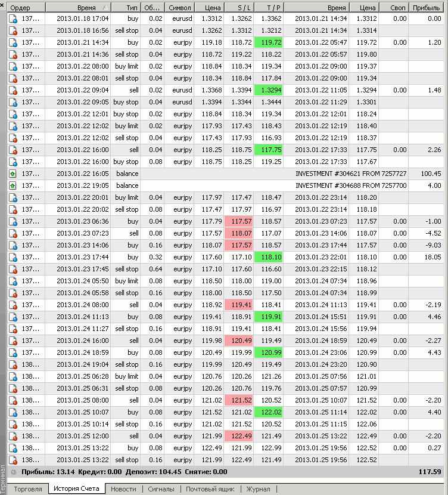The image size is (448, 495).
Task: Select order icon of sell opened 2013.01.24 08:00
Action: [x=13, y=305]
